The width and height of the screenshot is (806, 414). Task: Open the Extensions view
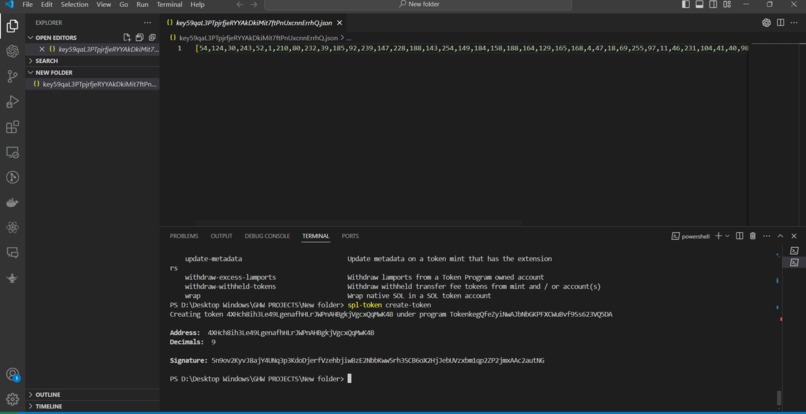point(12,127)
